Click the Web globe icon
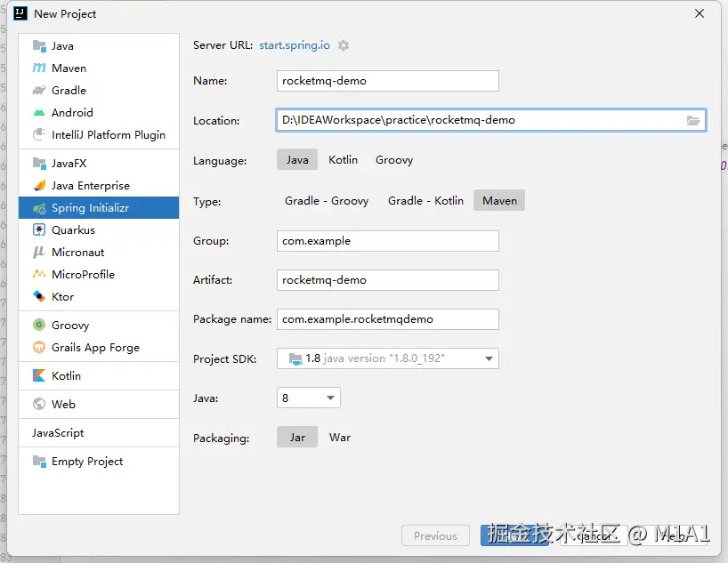 click(39, 404)
